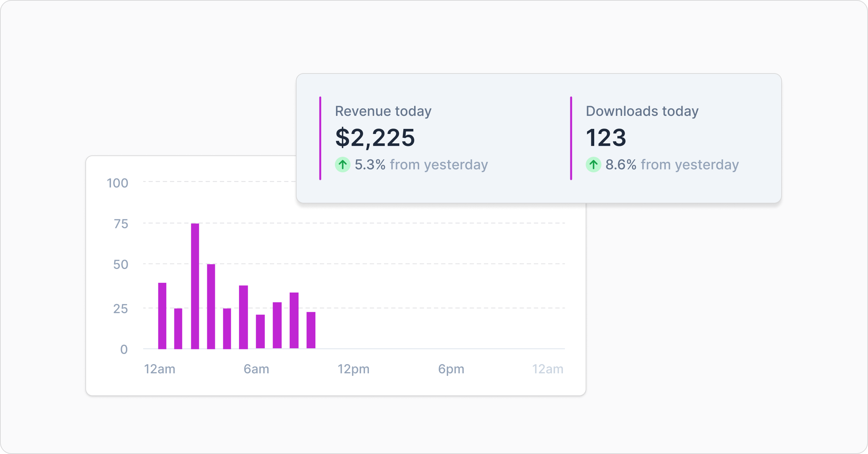Click the bar reaching the 50 line
Viewport: 868px width, 454px height.
(211, 306)
